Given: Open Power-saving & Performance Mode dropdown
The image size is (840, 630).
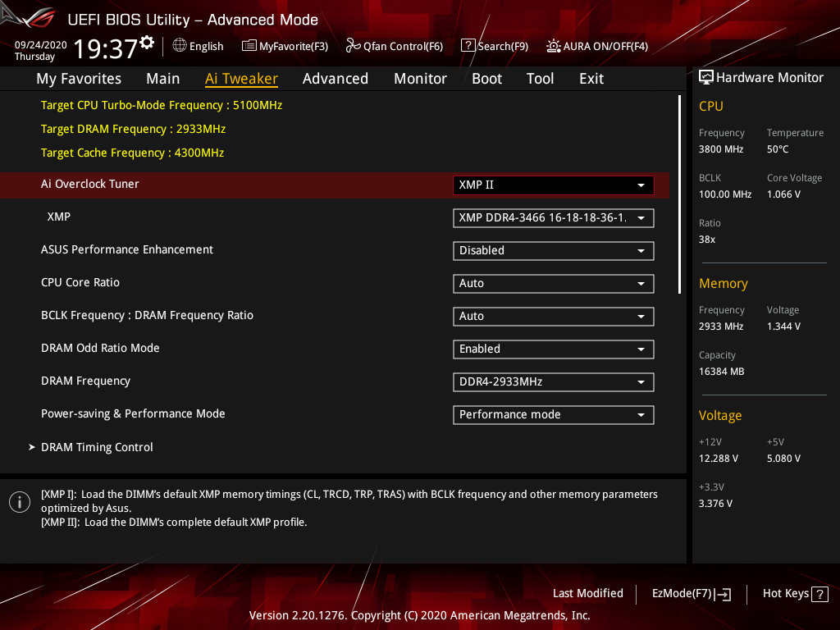Looking at the screenshot, I should click(554, 414).
